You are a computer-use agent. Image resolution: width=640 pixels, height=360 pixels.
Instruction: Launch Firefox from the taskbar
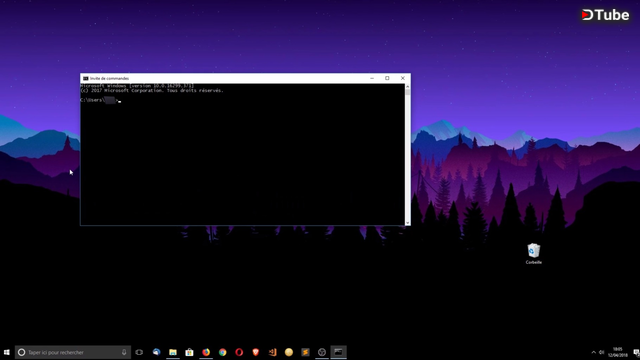pos(206,352)
